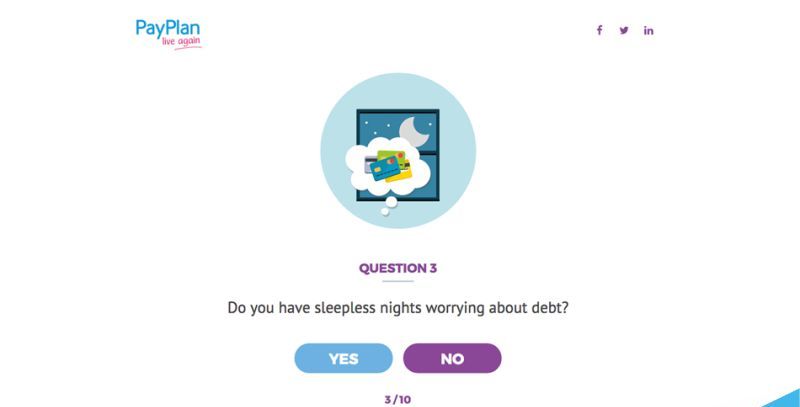Image resolution: width=800 pixels, height=407 pixels.
Task: Click the PayPlan logo
Action: tap(168, 27)
